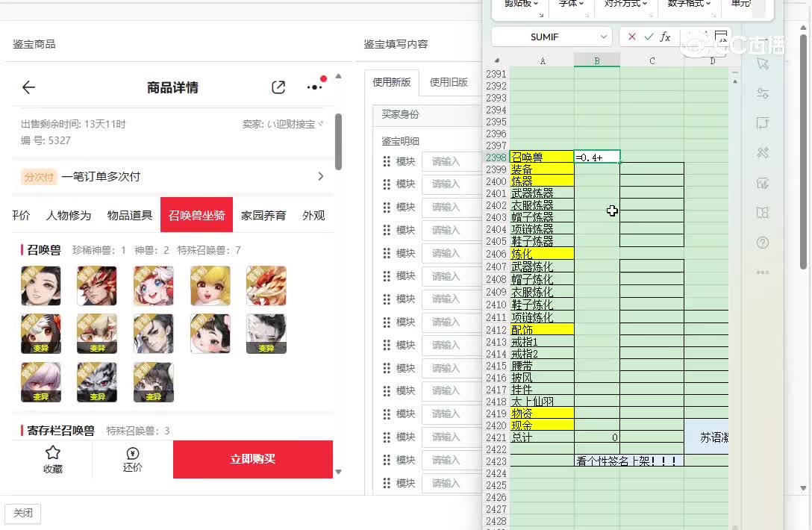Expand the formula bar with its right-side icon

pyautogui.click(x=720, y=37)
